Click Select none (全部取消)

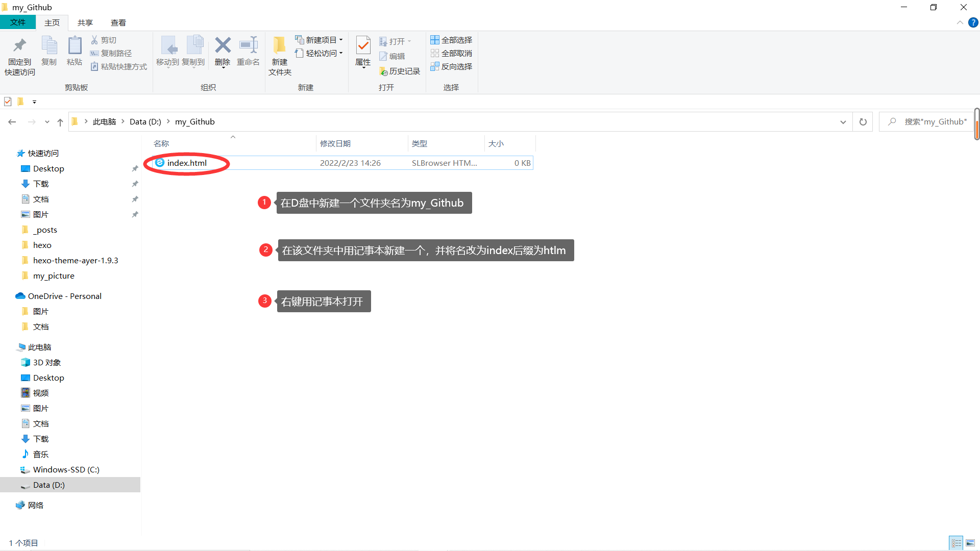click(x=451, y=53)
